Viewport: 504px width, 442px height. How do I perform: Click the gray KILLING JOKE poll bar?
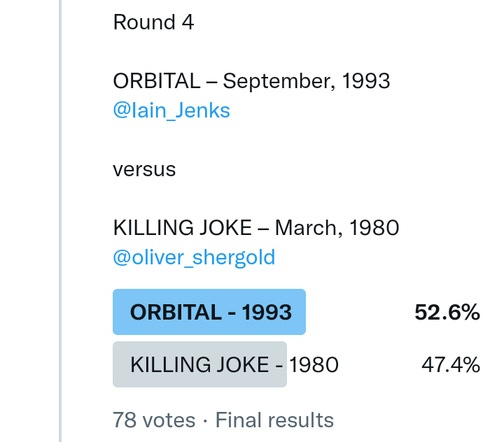[x=199, y=364]
